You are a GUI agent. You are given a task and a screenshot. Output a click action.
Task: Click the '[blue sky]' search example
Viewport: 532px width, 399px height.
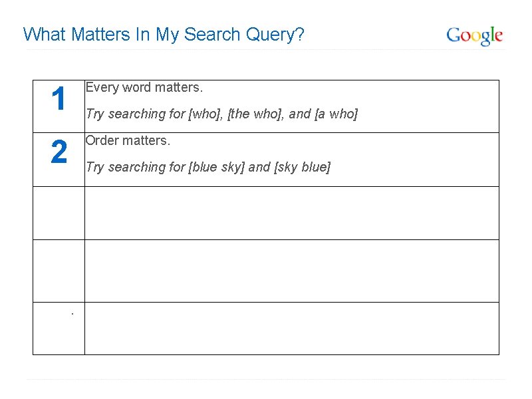217,168
